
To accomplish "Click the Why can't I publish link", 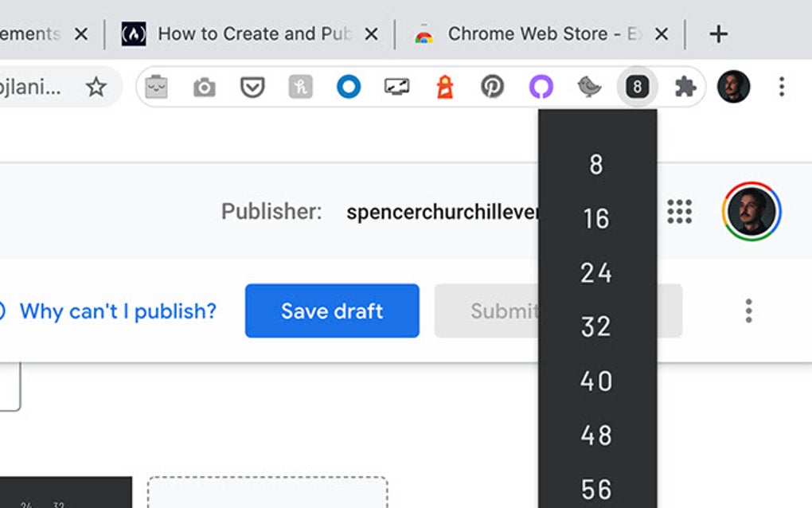I will [x=116, y=311].
